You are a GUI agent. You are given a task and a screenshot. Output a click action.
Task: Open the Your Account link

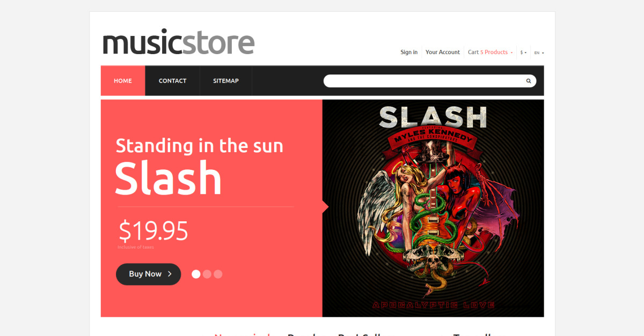[x=443, y=52]
